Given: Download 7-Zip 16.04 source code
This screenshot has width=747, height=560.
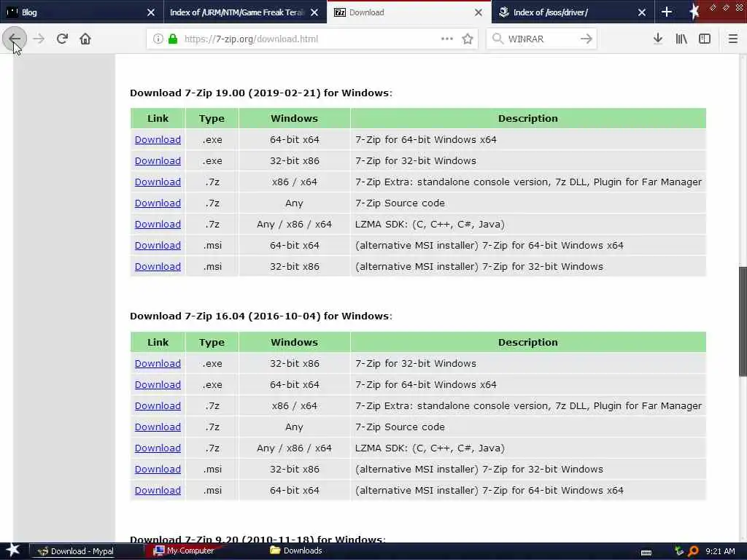Looking at the screenshot, I should pos(158,427).
